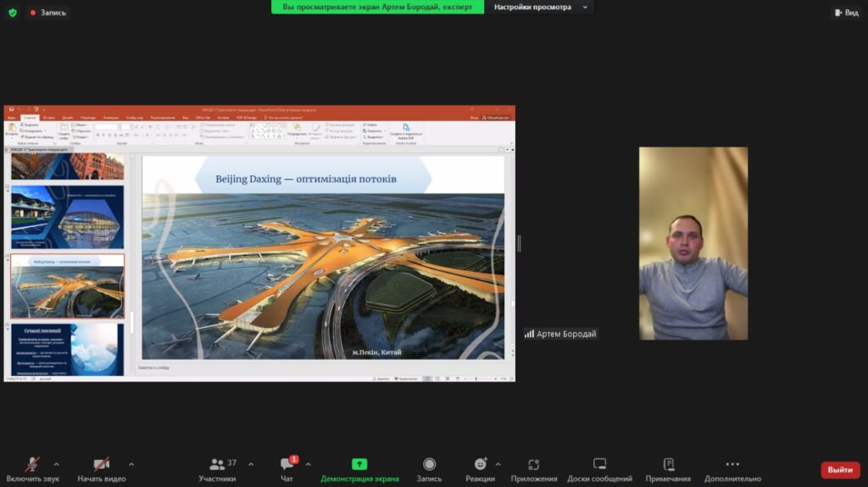Open the Notes (Примечания) icon
Image resolution: width=868 pixels, height=487 pixels.
pyautogui.click(x=668, y=464)
